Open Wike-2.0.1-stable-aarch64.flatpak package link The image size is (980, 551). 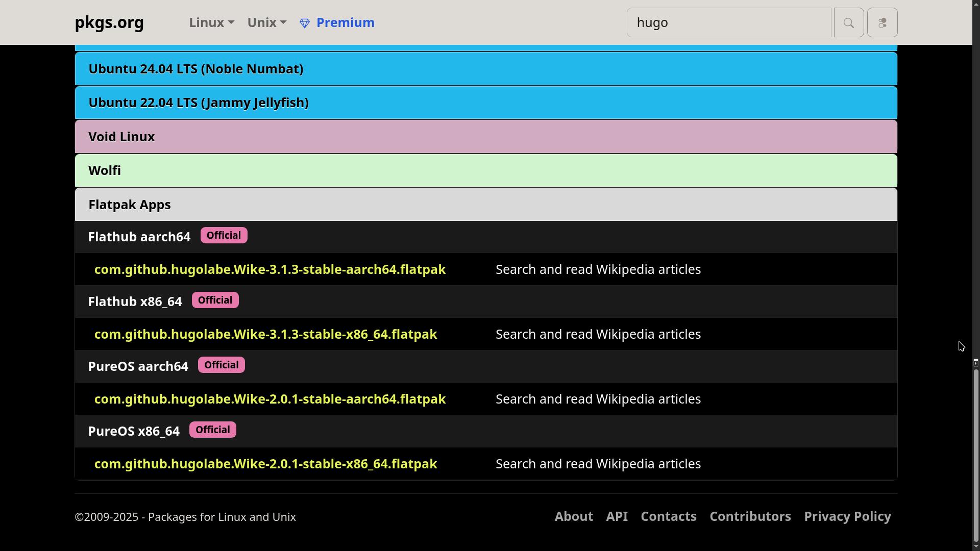pyautogui.click(x=269, y=399)
